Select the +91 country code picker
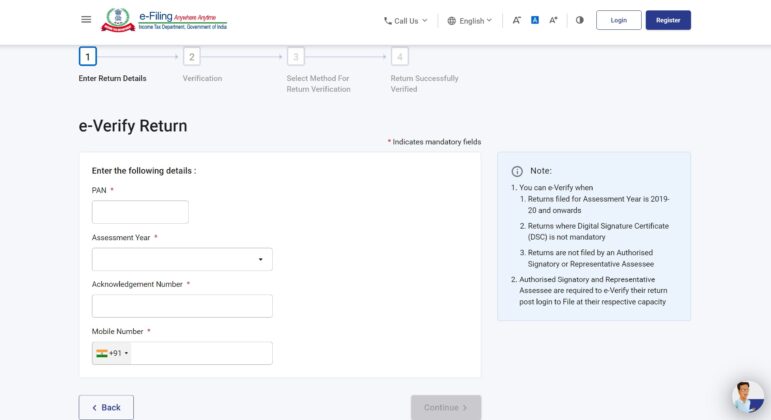 click(x=112, y=353)
